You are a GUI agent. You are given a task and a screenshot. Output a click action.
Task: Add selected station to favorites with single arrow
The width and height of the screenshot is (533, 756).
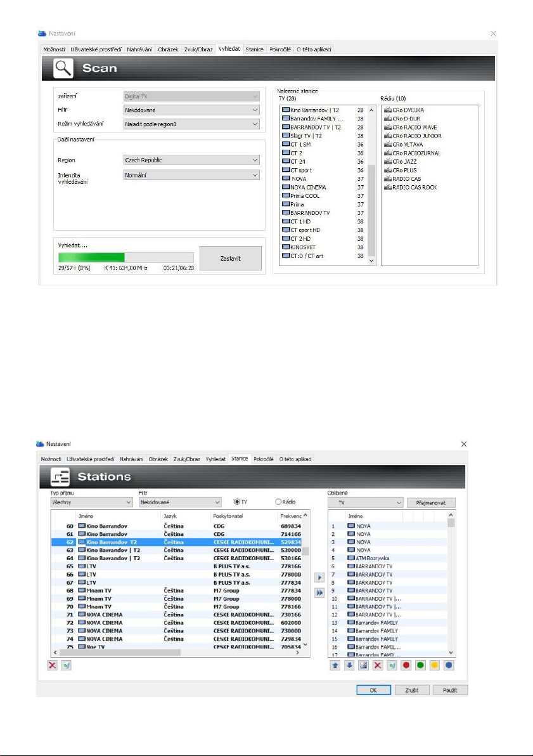[x=319, y=577]
